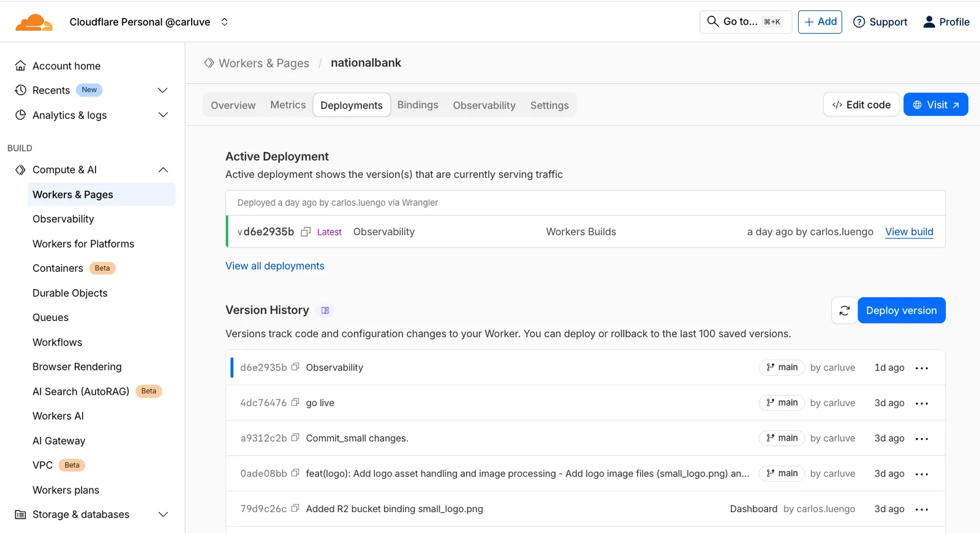Switch account using Cloudflare Personal selector
This screenshot has height=533, width=980.
[x=149, y=22]
